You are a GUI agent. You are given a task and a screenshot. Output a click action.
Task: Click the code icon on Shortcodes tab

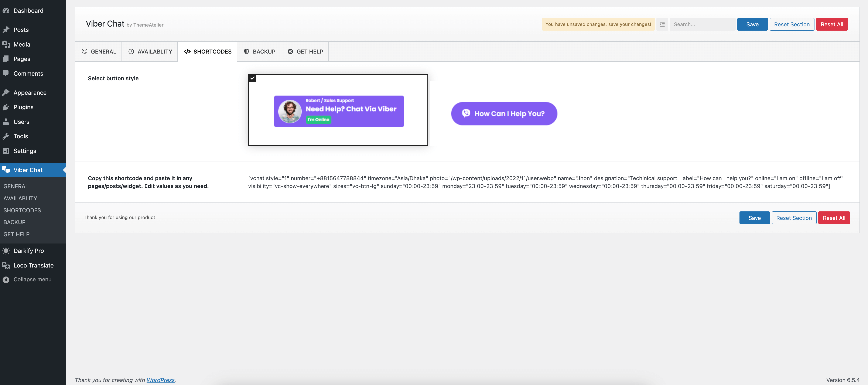coord(187,51)
